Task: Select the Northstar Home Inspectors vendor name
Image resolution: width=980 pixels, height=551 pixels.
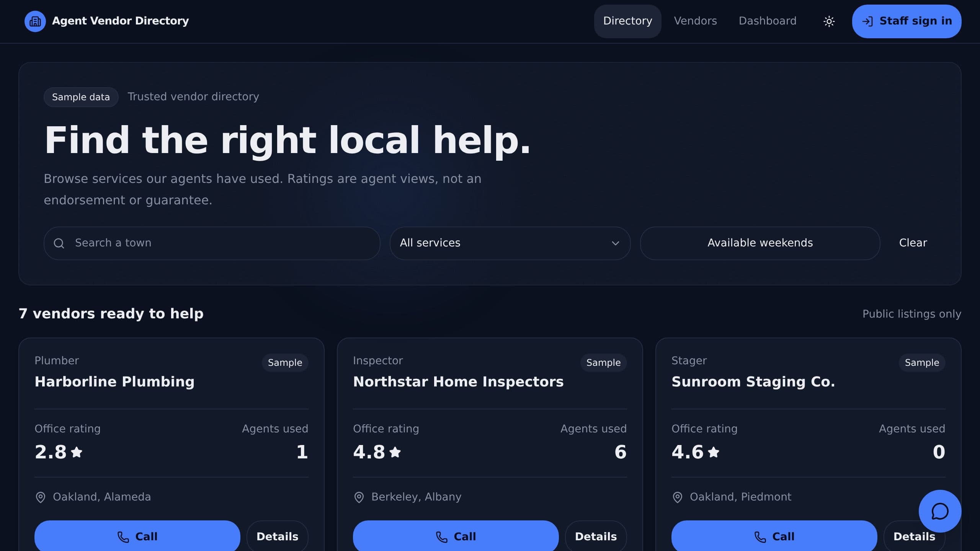Action: coord(458,382)
